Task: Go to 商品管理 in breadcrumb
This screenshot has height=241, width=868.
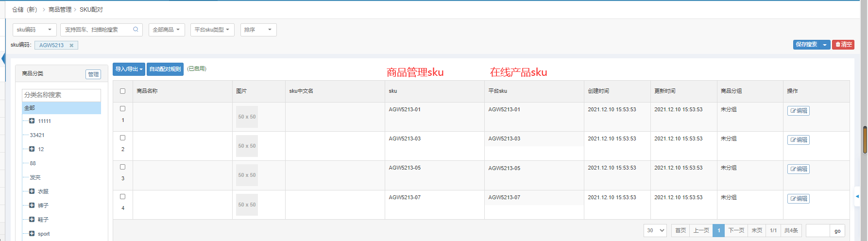Action: coord(60,10)
